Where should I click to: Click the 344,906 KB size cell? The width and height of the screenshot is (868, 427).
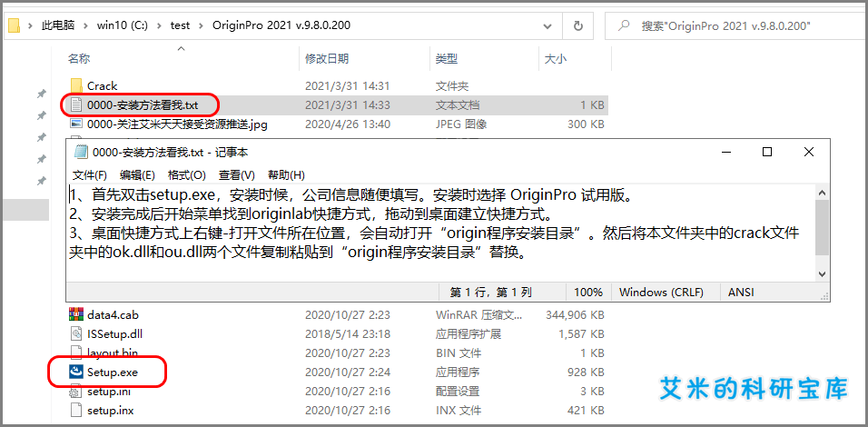[x=575, y=314]
